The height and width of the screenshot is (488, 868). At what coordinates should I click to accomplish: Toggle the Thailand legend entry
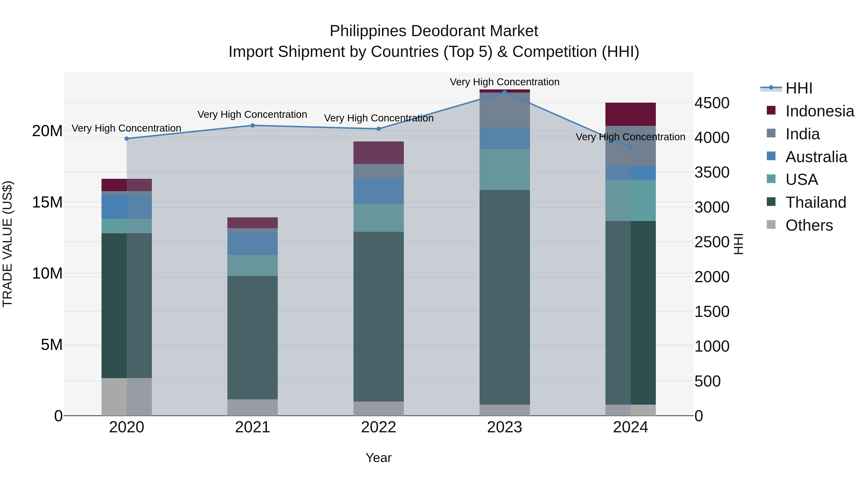806,202
